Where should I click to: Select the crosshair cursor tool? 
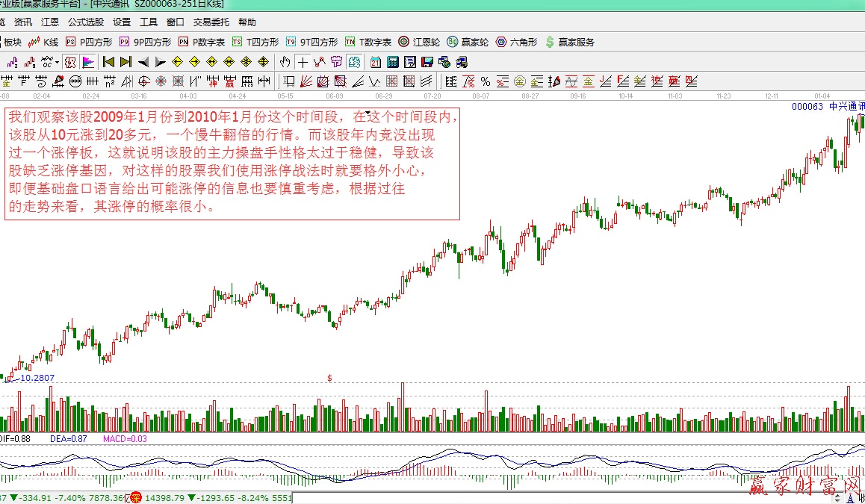[x=303, y=62]
